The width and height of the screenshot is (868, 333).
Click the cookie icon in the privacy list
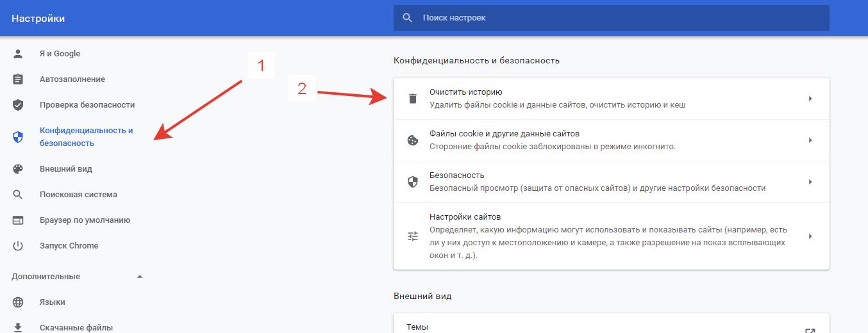(x=413, y=140)
